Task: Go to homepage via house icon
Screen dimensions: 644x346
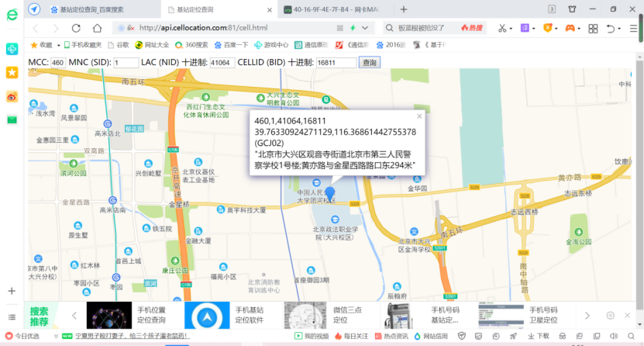Action: coord(97,28)
